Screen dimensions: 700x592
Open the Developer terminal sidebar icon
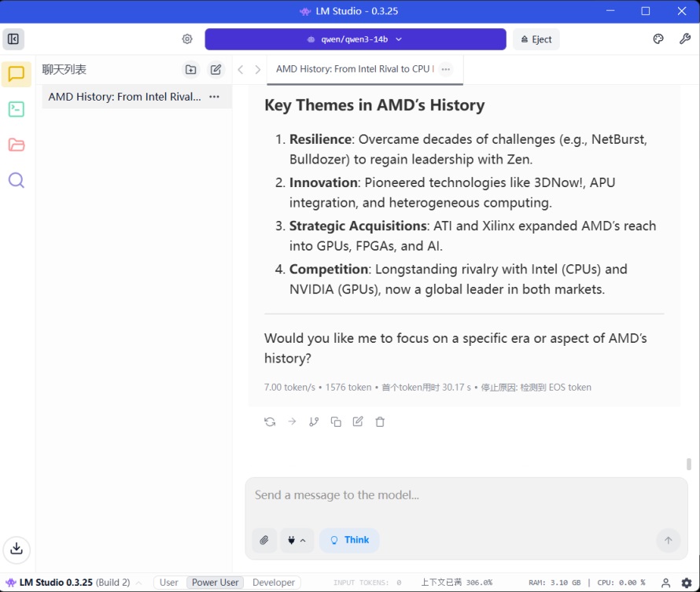click(x=17, y=109)
